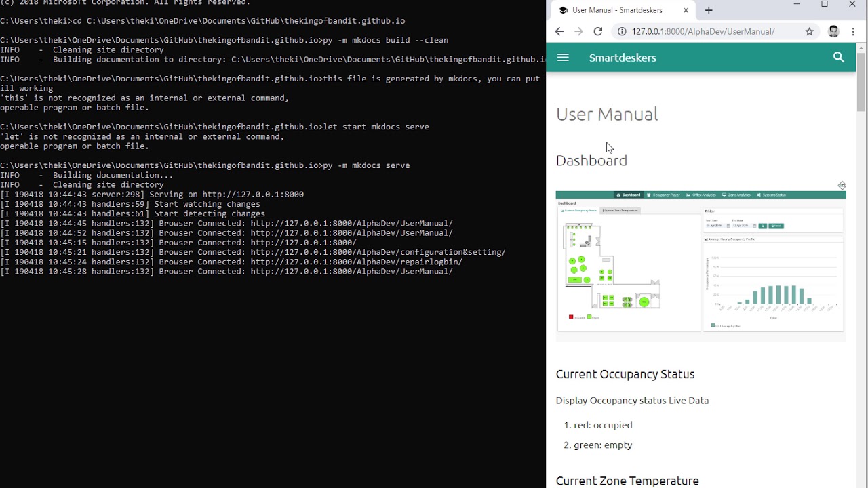Click the terminal line ending in AlphaDev/repairlogbin/
Viewport: 868px width, 488px height.
click(x=231, y=262)
